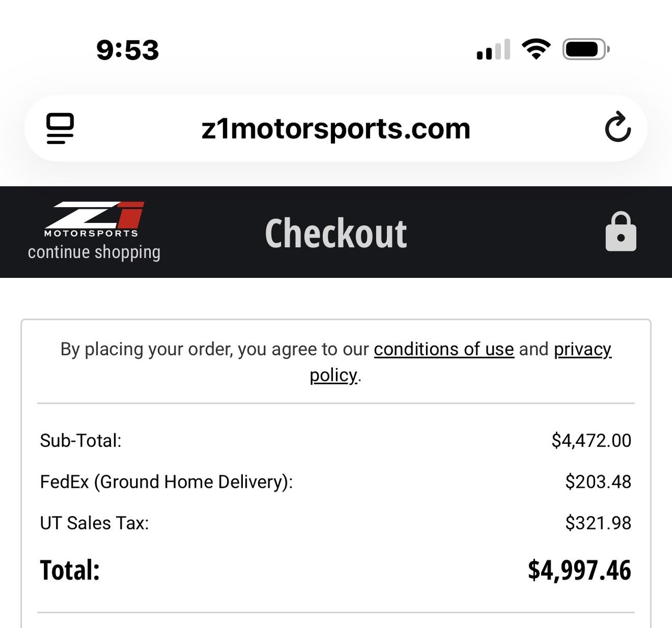Tap the sales tax amount $321.98
Viewport: 672px width, 628px height.
[x=598, y=523]
